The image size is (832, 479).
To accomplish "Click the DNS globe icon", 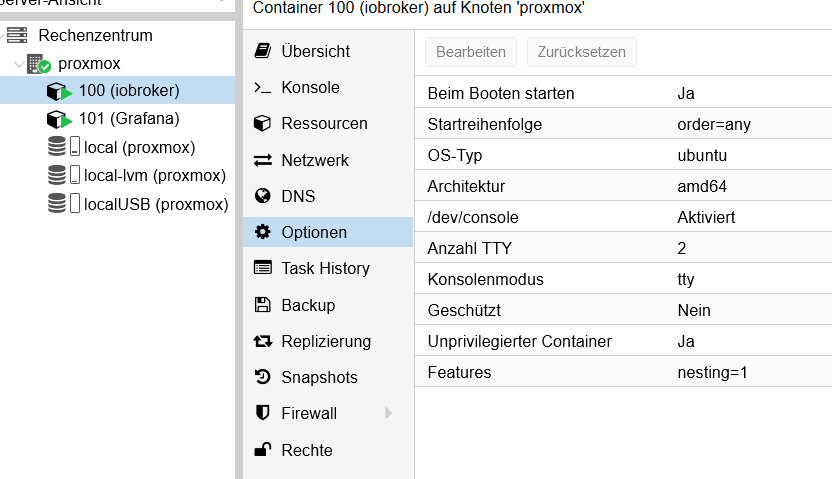I will pyautogui.click(x=263, y=196).
